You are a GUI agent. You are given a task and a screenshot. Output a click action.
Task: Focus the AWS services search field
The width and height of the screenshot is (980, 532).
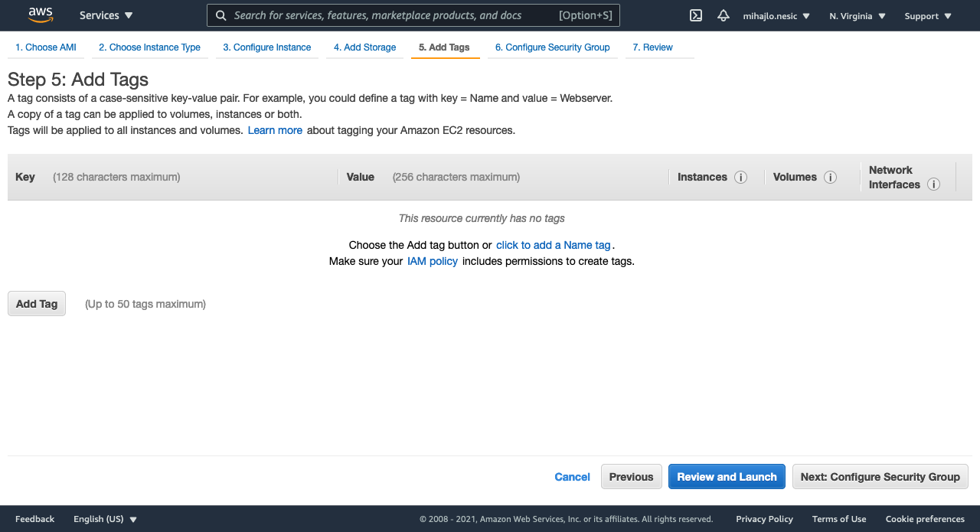pyautogui.click(x=413, y=15)
